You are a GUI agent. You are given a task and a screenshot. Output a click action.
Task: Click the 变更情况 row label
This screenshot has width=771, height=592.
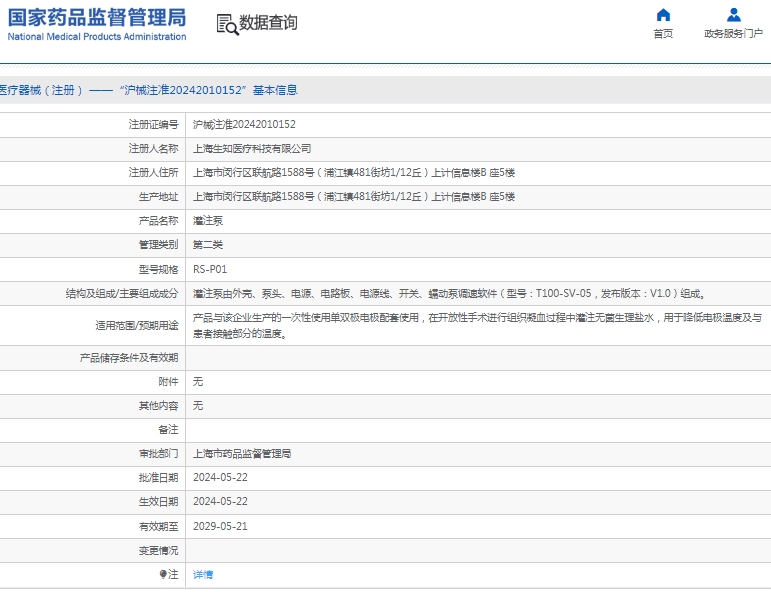click(158, 550)
